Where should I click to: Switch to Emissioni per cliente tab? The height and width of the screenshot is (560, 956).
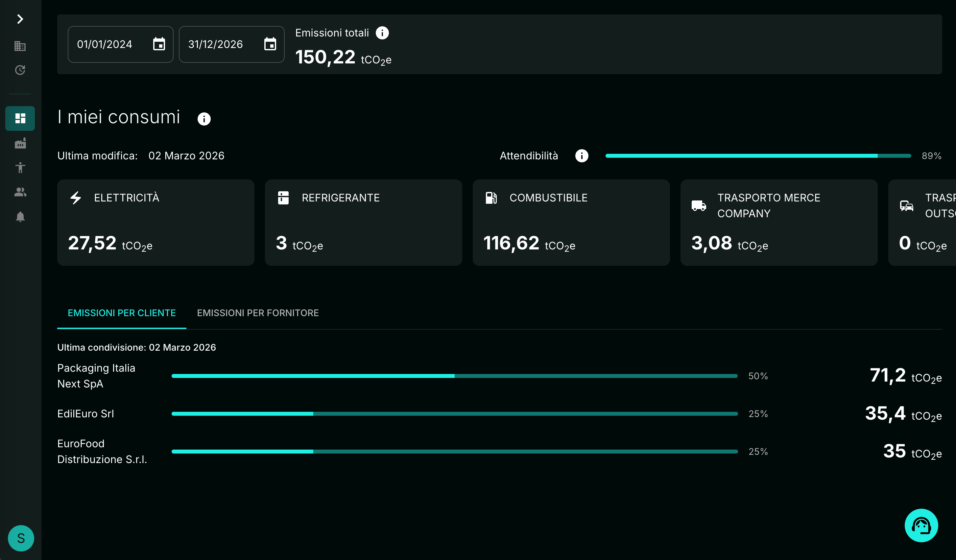[122, 313]
